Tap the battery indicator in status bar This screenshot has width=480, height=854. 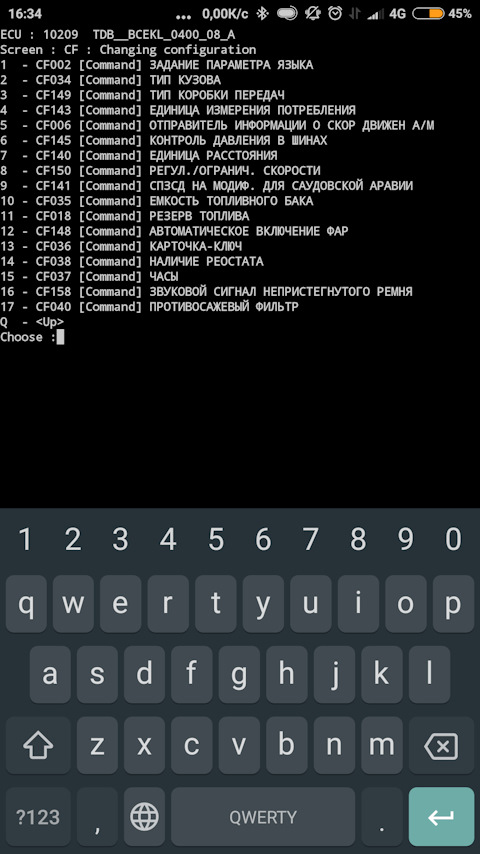click(428, 14)
